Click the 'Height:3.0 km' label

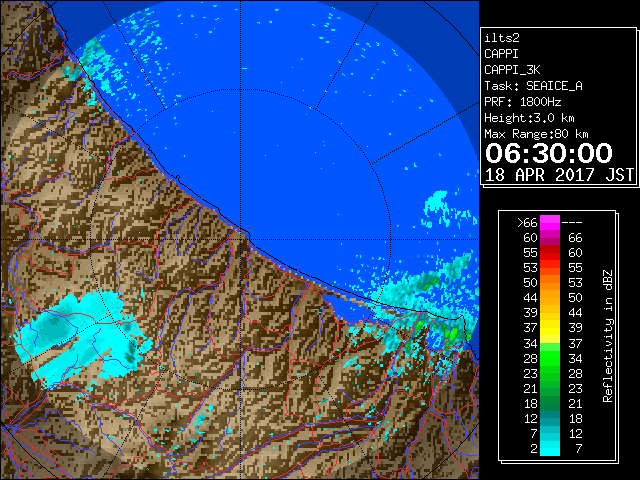(529, 118)
